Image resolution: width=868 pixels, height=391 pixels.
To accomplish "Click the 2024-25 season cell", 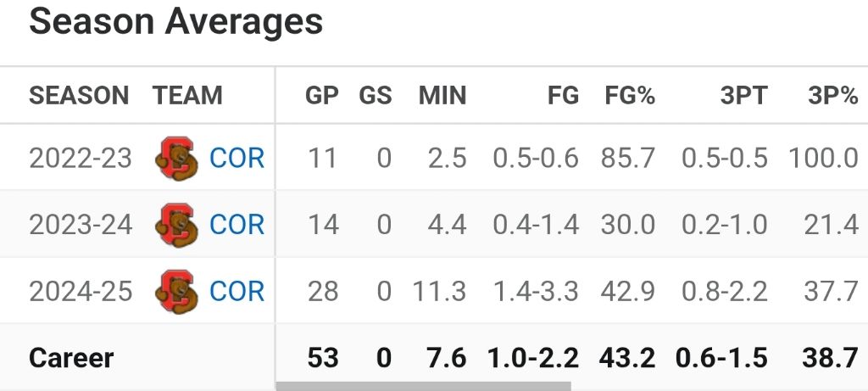I will coord(81,292).
